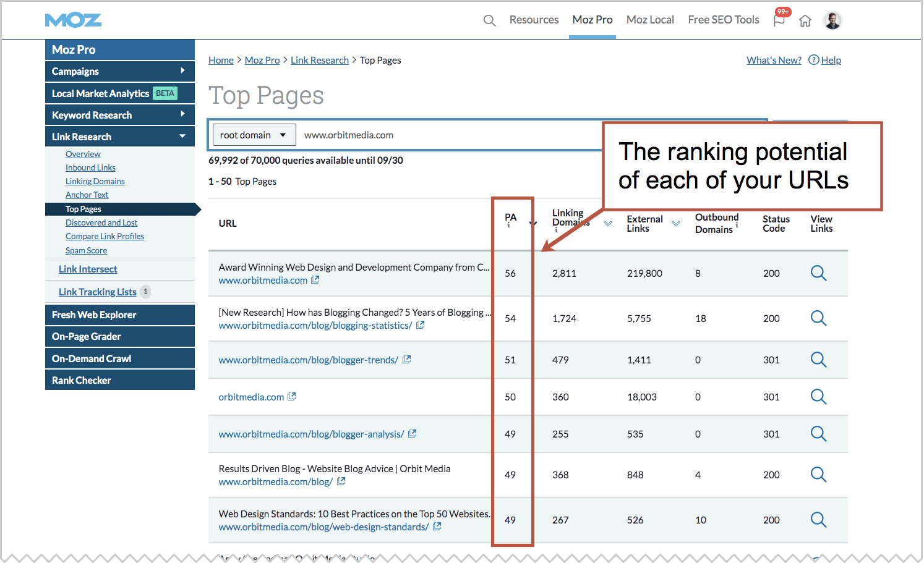Click the Moz logo
924x563 pixels.
click(73, 20)
